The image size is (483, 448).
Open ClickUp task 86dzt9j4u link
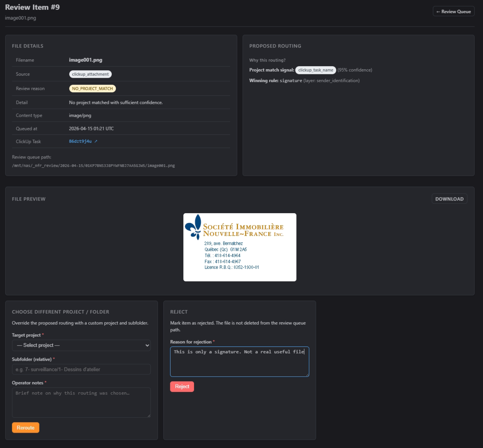[x=80, y=141]
